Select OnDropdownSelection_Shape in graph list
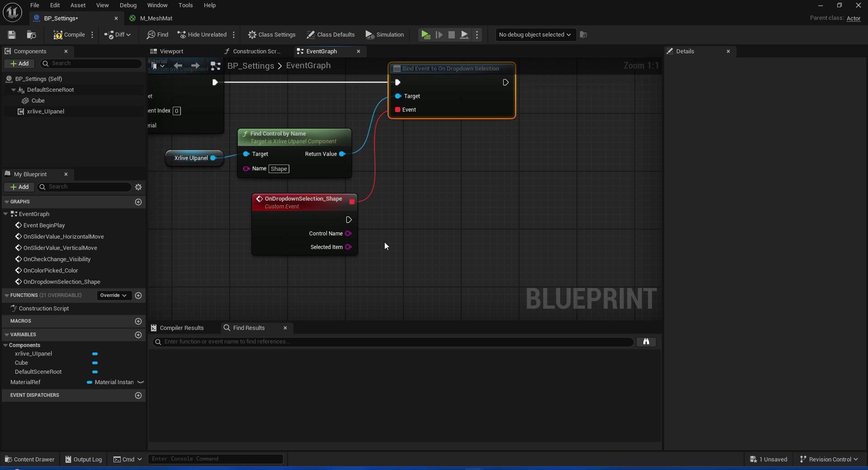Image resolution: width=868 pixels, height=470 pixels. [x=61, y=282]
